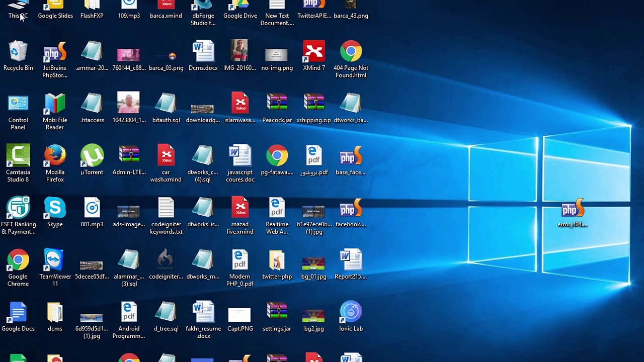Select the Peacock.jar archive icon
The width and height of the screenshot is (644, 362).
(x=277, y=108)
